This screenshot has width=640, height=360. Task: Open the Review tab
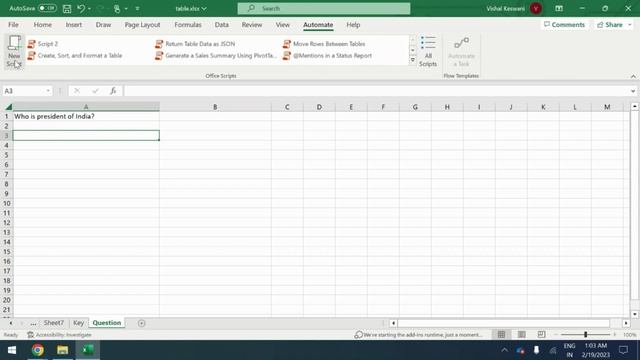point(252,25)
